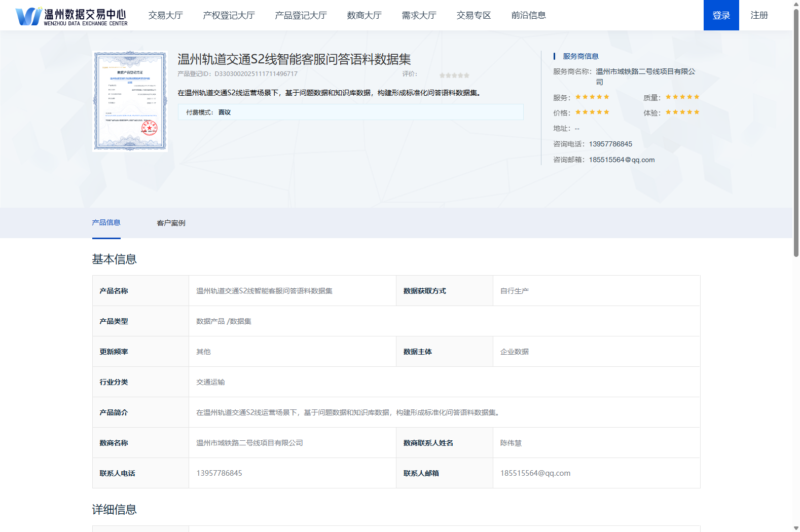This screenshot has width=800, height=532.
Task: Go to 需求大厅
Action: coord(419,15)
